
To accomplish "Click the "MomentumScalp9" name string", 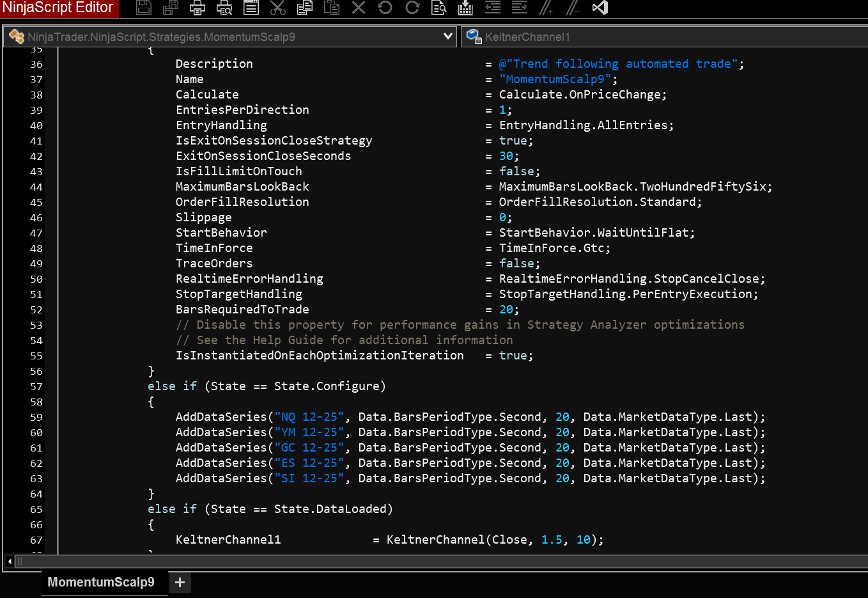I will [555, 79].
